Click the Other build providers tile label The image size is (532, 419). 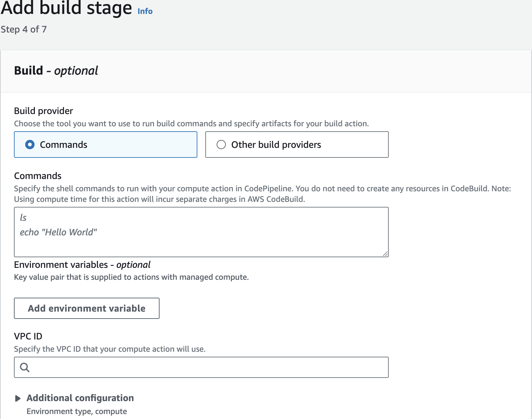[x=276, y=145]
